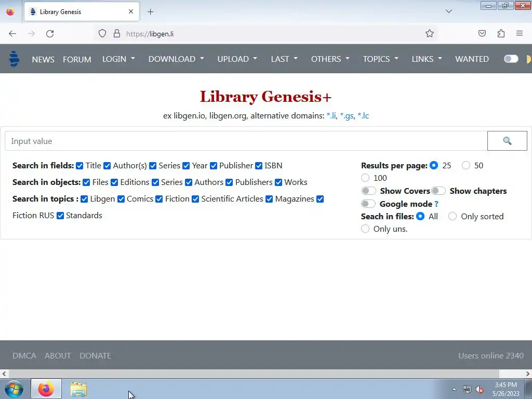Expand the LAST dropdown
Image resolution: width=532 pixels, height=399 pixels.
pos(284,59)
